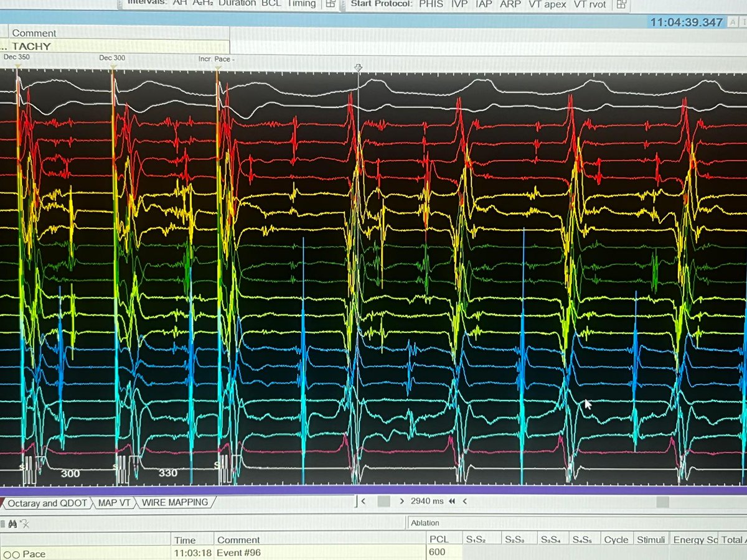Click the double-left arrow sweep speed icon
Image resolution: width=747 pixels, height=560 pixels.
[x=451, y=501]
